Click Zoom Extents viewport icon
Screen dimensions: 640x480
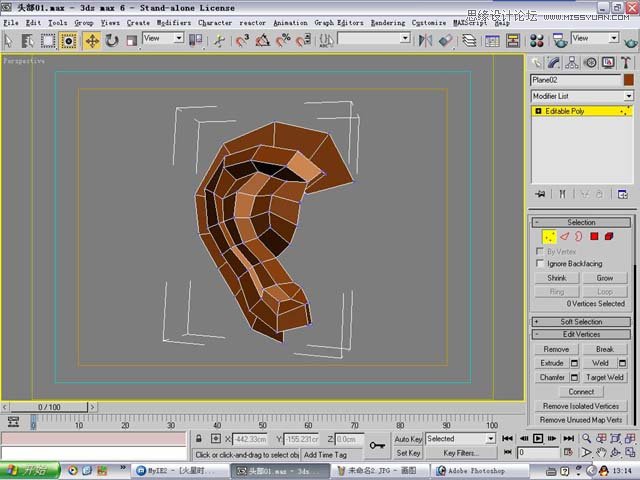pos(616,438)
